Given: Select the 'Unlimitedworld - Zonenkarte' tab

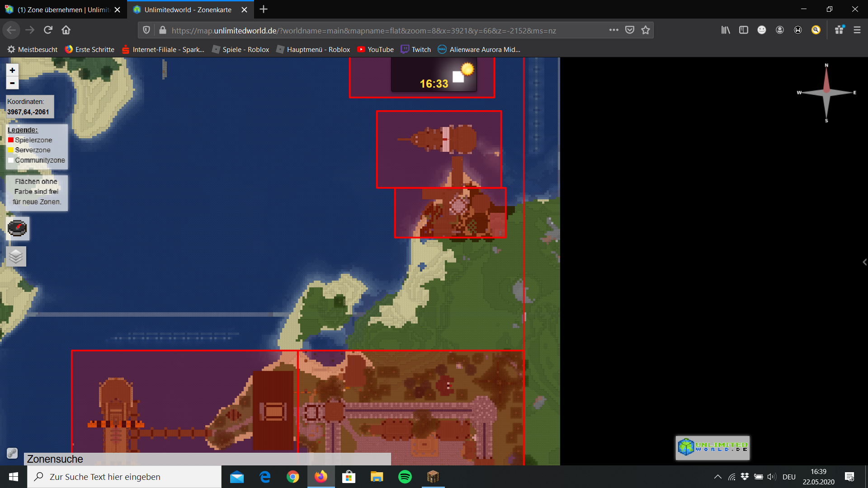Looking at the screenshot, I should [x=188, y=9].
